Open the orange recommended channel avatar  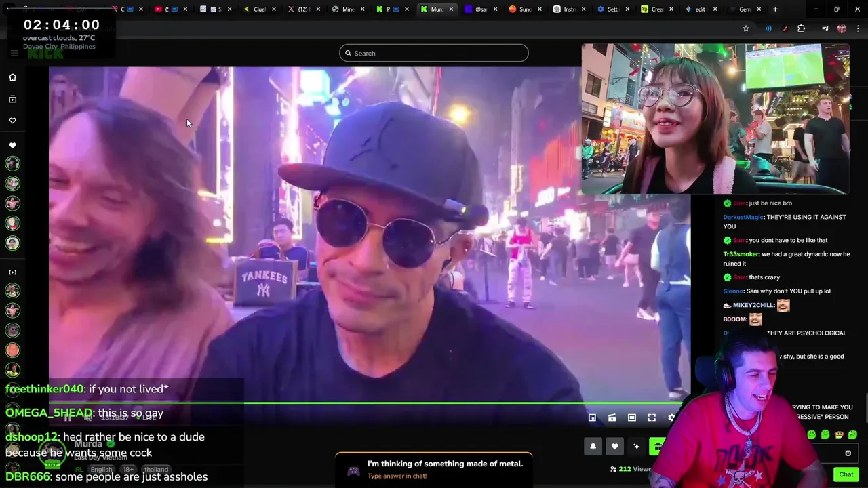(x=12, y=350)
